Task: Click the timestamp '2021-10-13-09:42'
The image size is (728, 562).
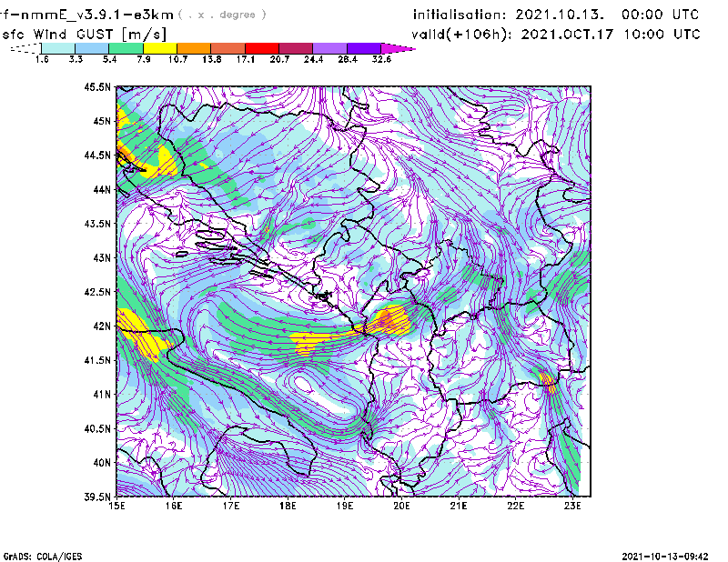Action: point(665,557)
